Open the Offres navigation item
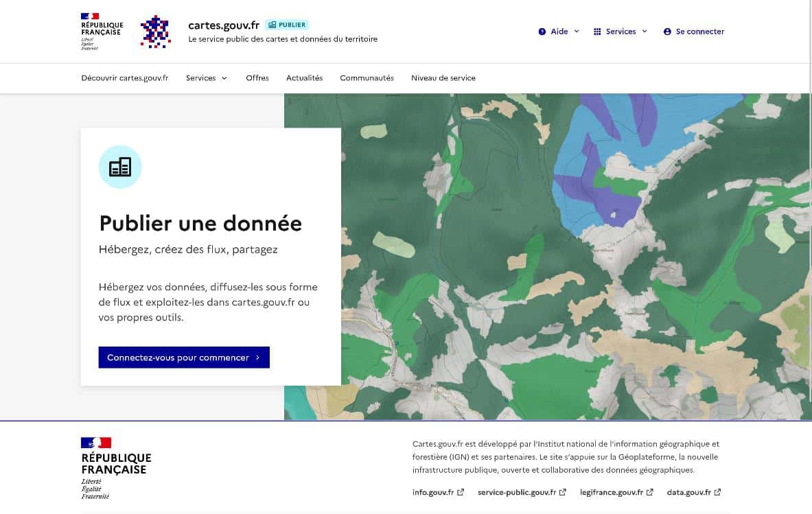 [257, 78]
